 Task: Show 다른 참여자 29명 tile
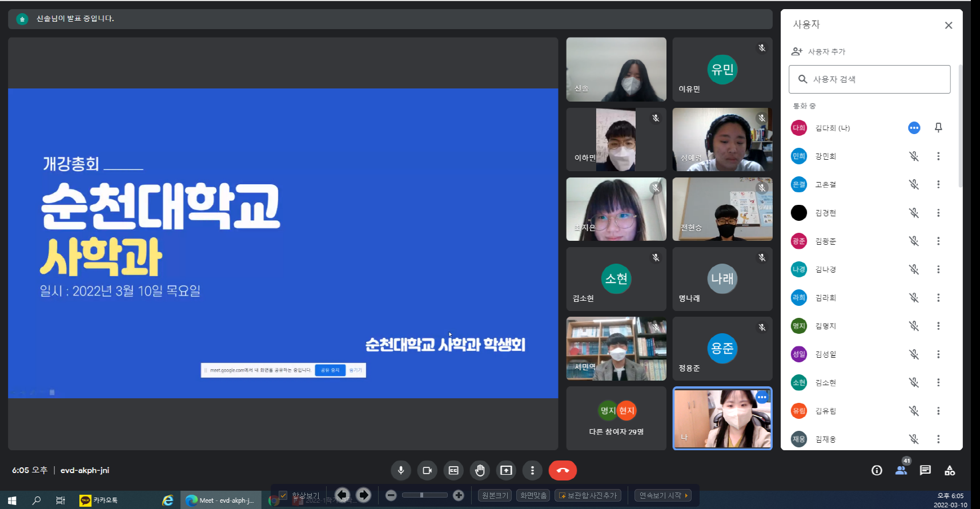click(616, 418)
